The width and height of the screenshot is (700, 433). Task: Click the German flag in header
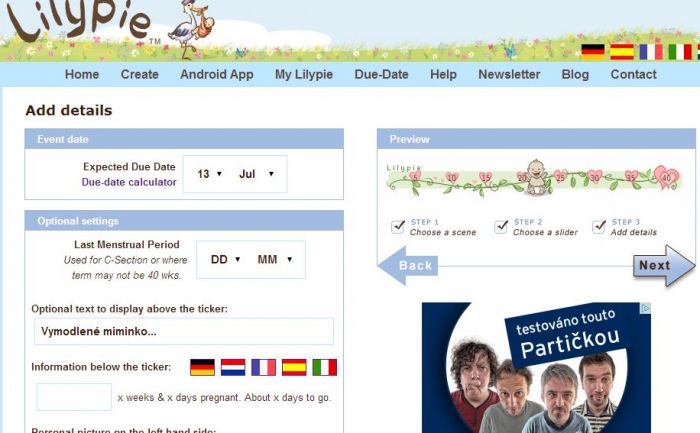593,52
